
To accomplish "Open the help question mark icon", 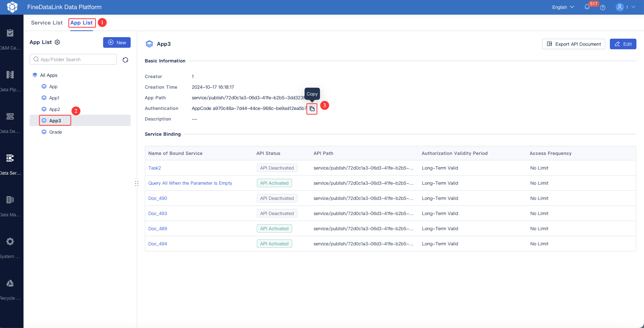I will click(x=603, y=8).
